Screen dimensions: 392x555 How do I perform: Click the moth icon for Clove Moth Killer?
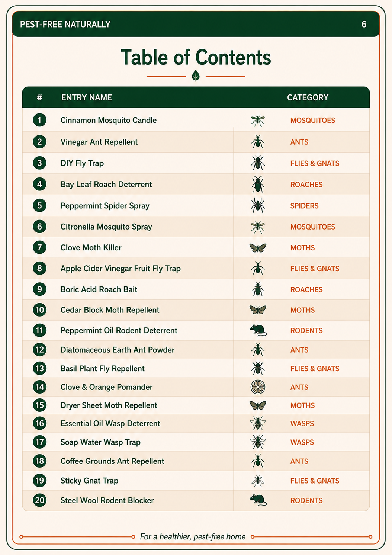pyautogui.click(x=258, y=248)
